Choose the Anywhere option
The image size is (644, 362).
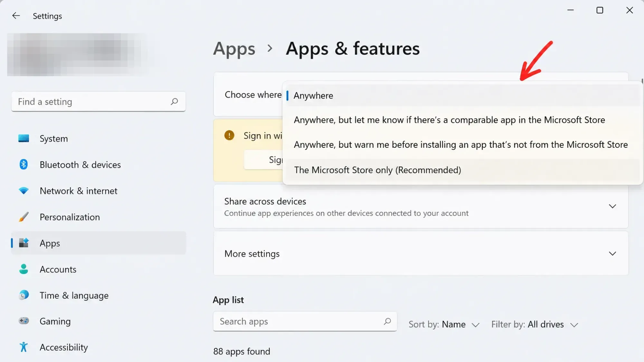pos(463,95)
